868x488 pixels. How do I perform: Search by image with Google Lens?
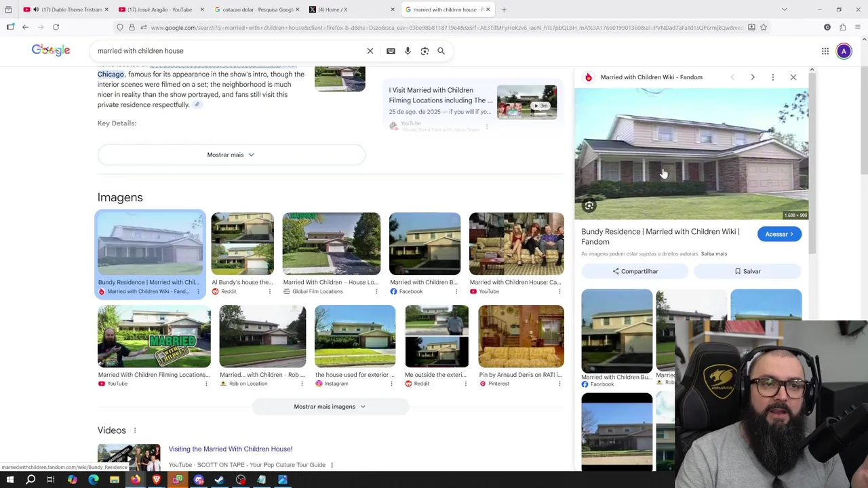point(425,51)
